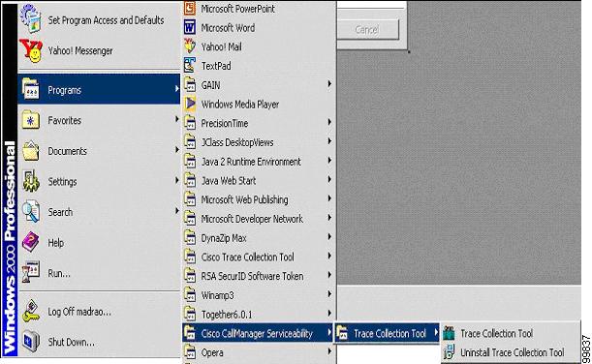Expand the RSA SecurID Software Token arrow
The height and width of the screenshot is (364, 592).
pos(329,275)
